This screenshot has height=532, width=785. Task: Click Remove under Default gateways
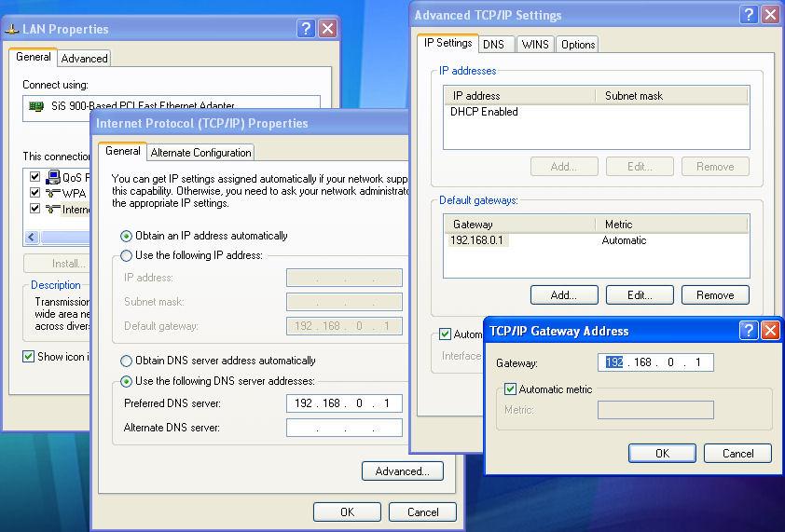[715, 295]
